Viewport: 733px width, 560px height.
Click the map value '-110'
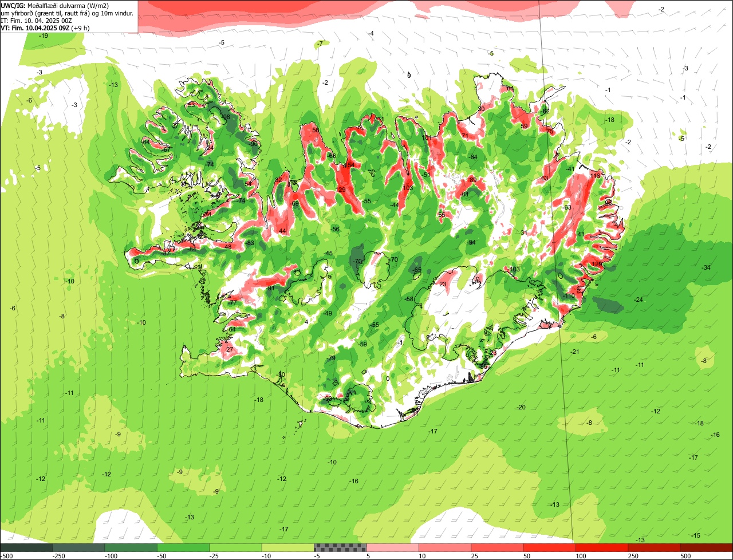click(x=569, y=295)
